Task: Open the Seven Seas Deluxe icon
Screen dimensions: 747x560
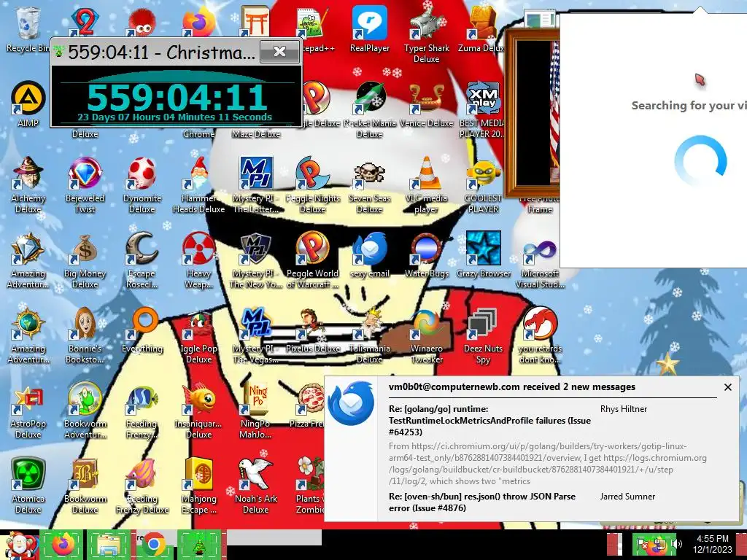Action: 370,184
